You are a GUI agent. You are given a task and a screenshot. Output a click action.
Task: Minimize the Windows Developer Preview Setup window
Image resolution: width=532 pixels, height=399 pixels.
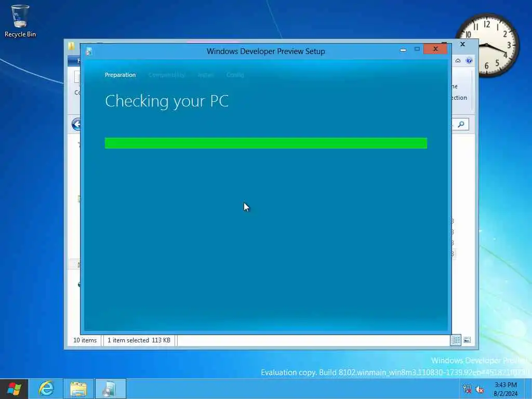coord(403,49)
